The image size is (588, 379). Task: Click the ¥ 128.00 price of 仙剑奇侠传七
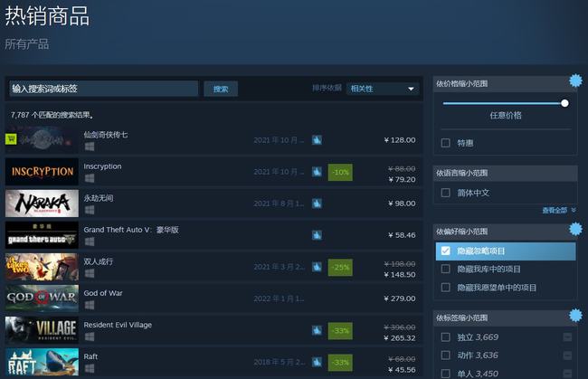pyautogui.click(x=400, y=140)
